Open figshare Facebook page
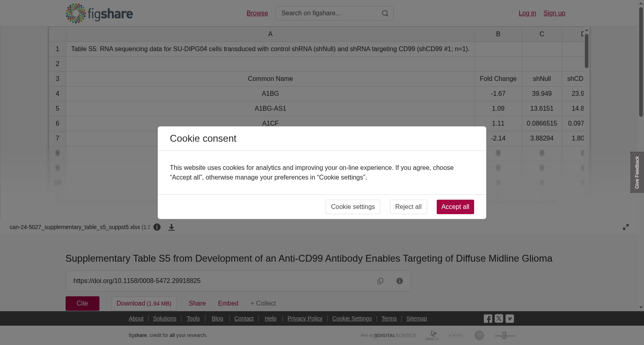The image size is (644, 345). coord(488,318)
